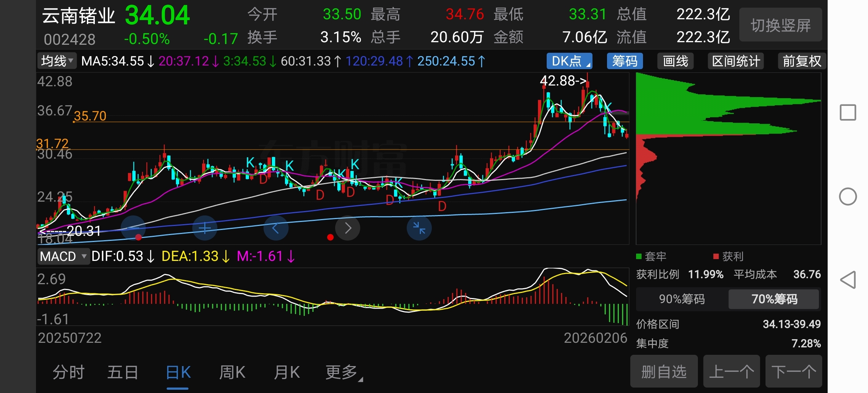Toggle the 筹码 chip distribution panel

coord(624,61)
